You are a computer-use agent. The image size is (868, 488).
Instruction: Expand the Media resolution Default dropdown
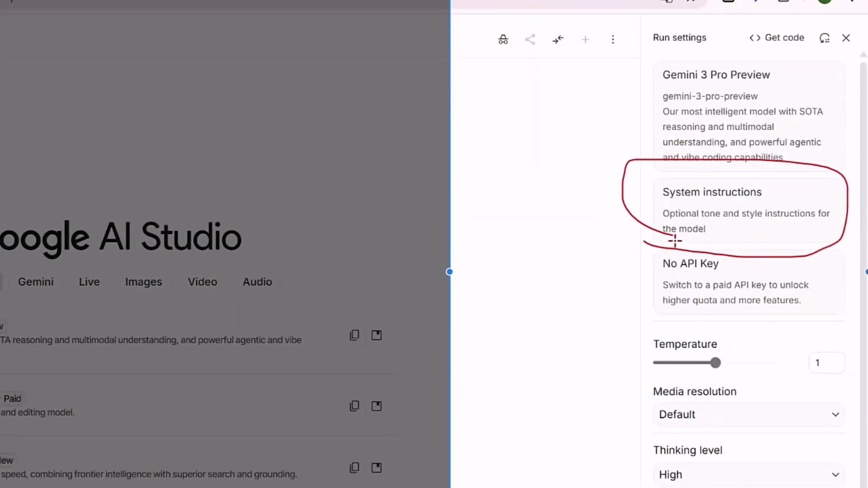coord(749,414)
